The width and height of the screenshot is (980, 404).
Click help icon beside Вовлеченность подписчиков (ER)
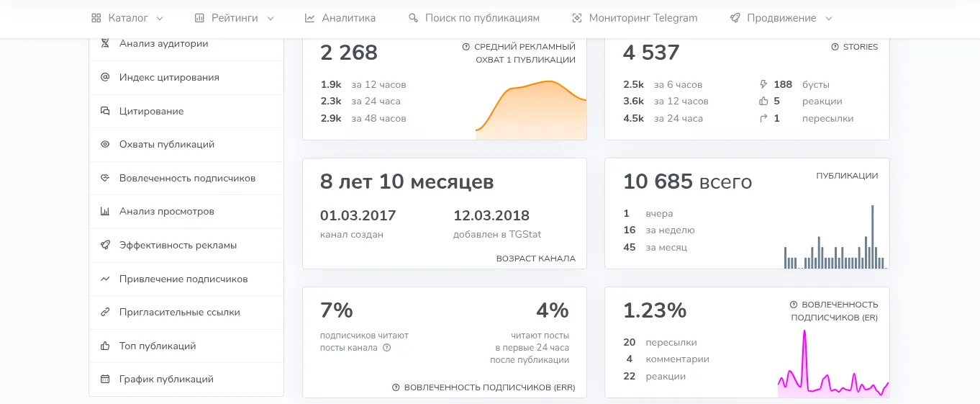tap(794, 305)
